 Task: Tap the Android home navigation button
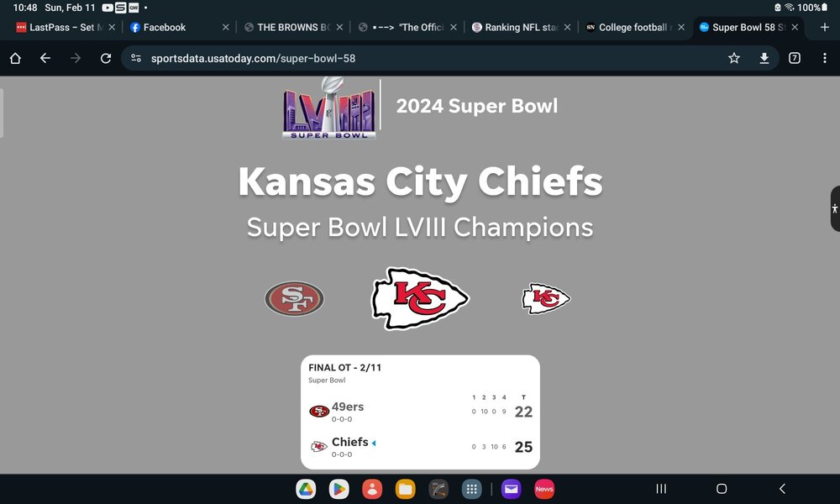pyautogui.click(x=722, y=489)
